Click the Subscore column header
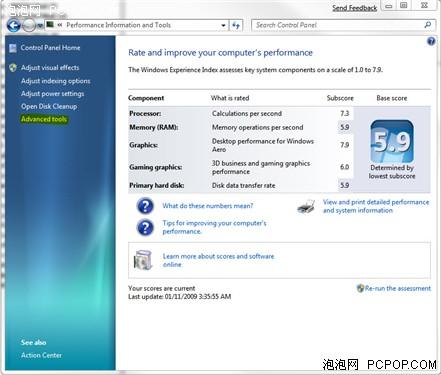This screenshot has width=441, height=375. (340, 98)
